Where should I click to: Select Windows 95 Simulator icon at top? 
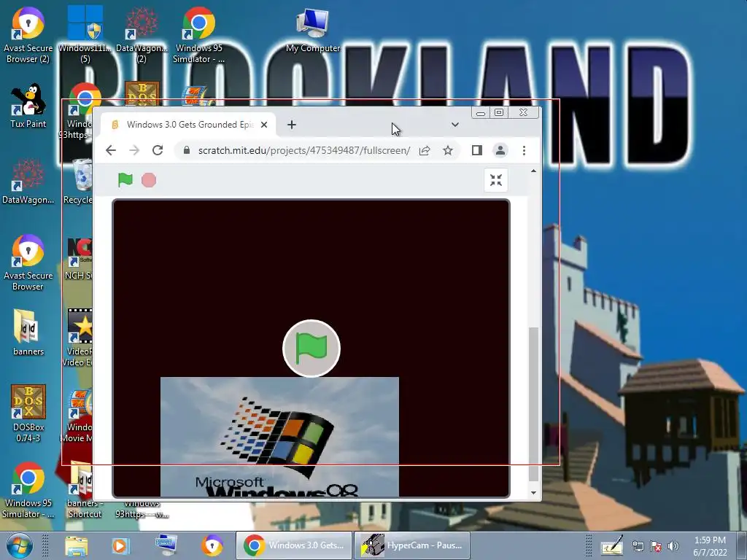tap(198, 34)
